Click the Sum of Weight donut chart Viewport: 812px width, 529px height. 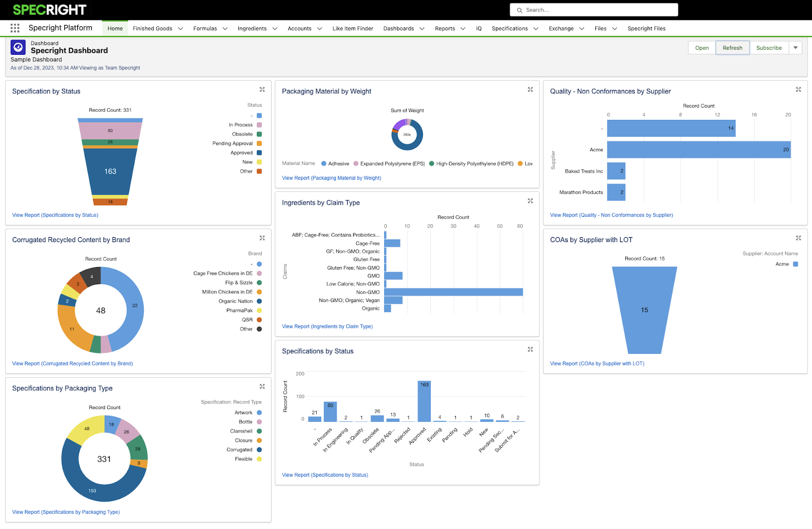click(407, 135)
